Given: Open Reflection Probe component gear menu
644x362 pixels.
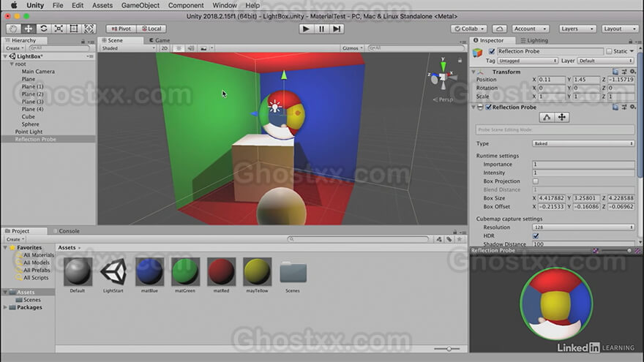Looking at the screenshot, I should click(x=633, y=107).
